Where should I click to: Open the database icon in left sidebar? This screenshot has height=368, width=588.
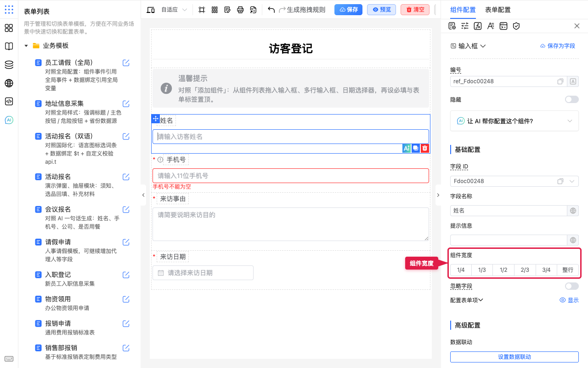[9, 65]
